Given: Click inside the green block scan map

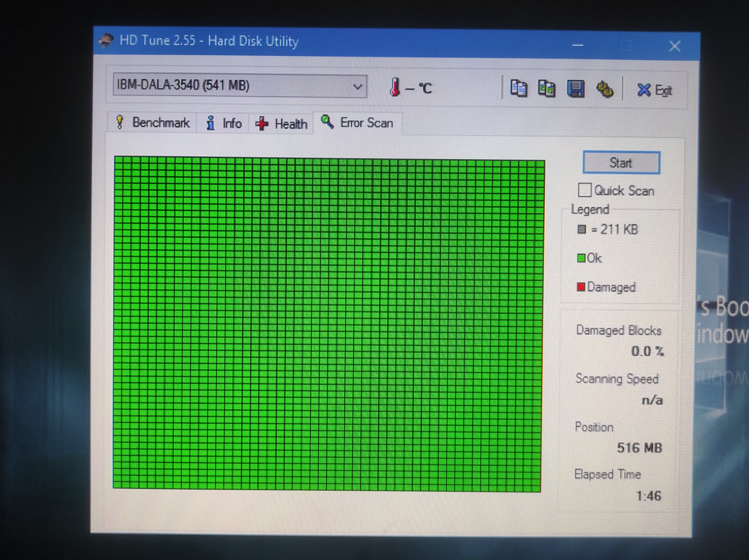Looking at the screenshot, I should [328, 324].
